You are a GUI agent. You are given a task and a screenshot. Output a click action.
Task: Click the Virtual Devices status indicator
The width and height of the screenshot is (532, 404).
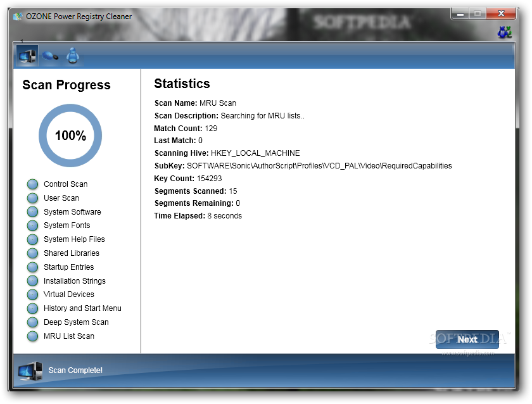click(x=32, y=294)
